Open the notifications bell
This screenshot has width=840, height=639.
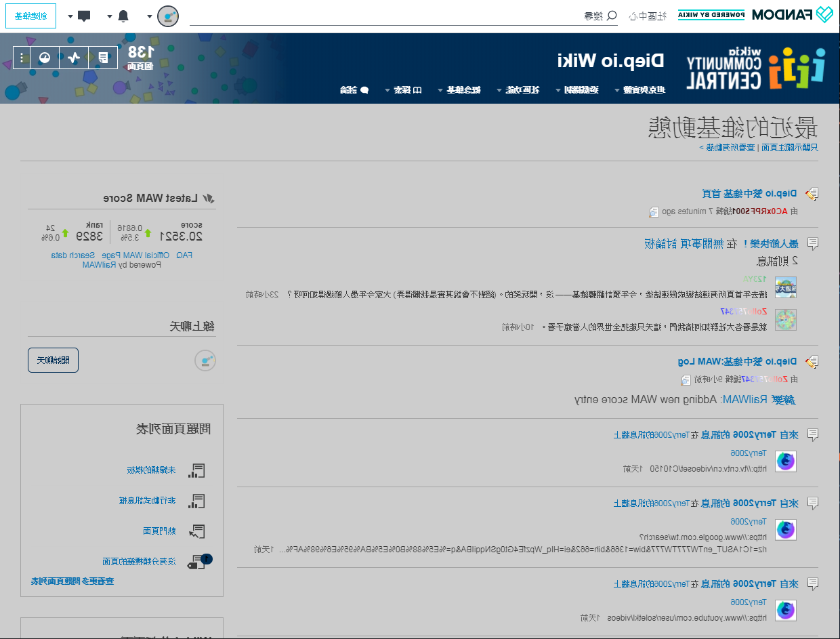point(123,16)
